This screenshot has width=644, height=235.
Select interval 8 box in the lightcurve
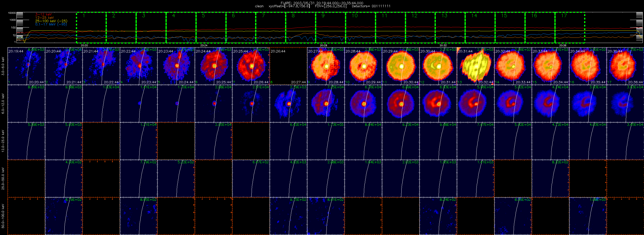pos(301,27)
